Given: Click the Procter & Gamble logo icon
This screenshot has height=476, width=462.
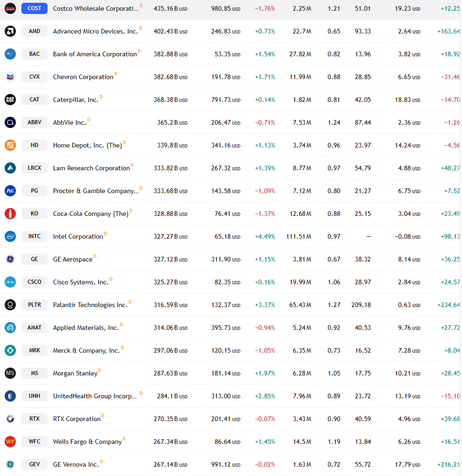Looking at the screenshot, I should [10, 191].
